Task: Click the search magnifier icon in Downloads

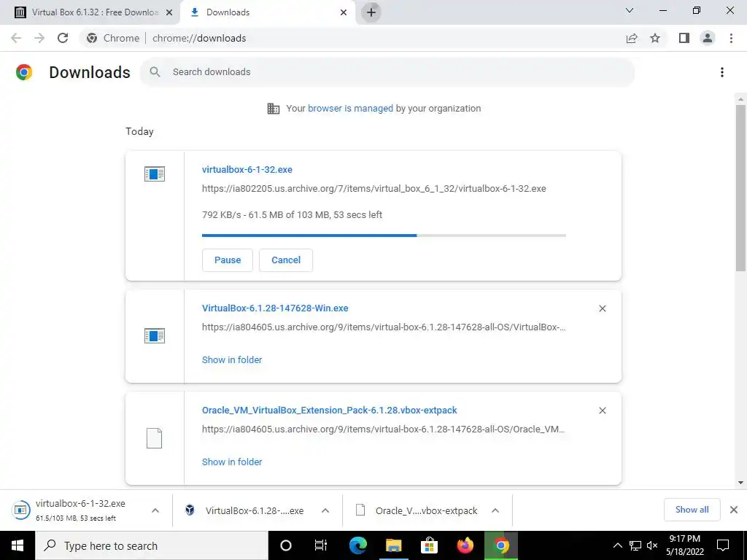Action: (x=155, y=72)
